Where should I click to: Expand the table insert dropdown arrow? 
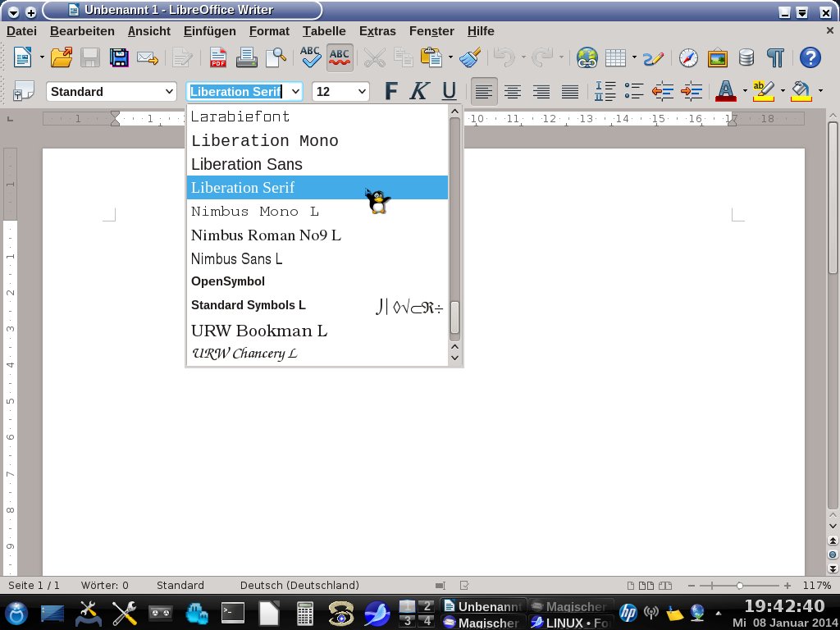pyautogui.click(x=634, y=57)
